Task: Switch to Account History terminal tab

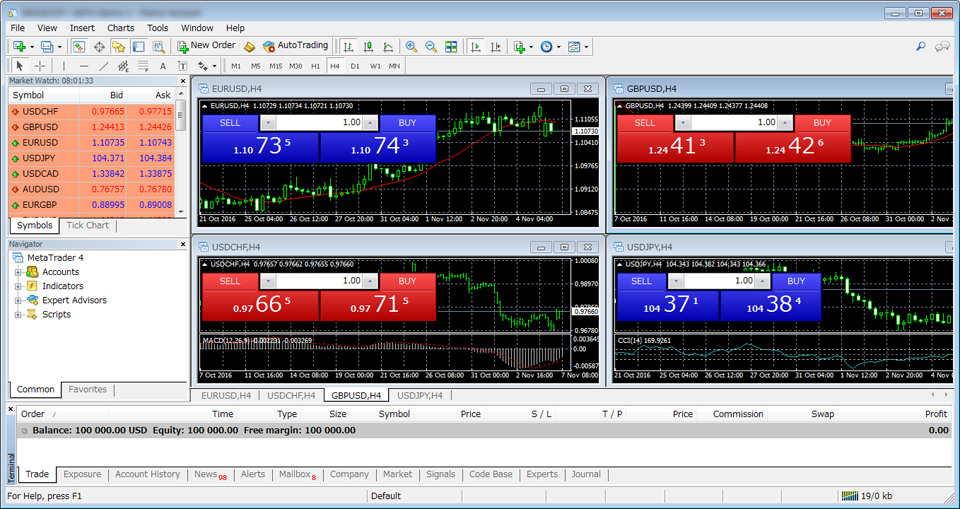Action: pyautogui.click(x=148, y=474)
